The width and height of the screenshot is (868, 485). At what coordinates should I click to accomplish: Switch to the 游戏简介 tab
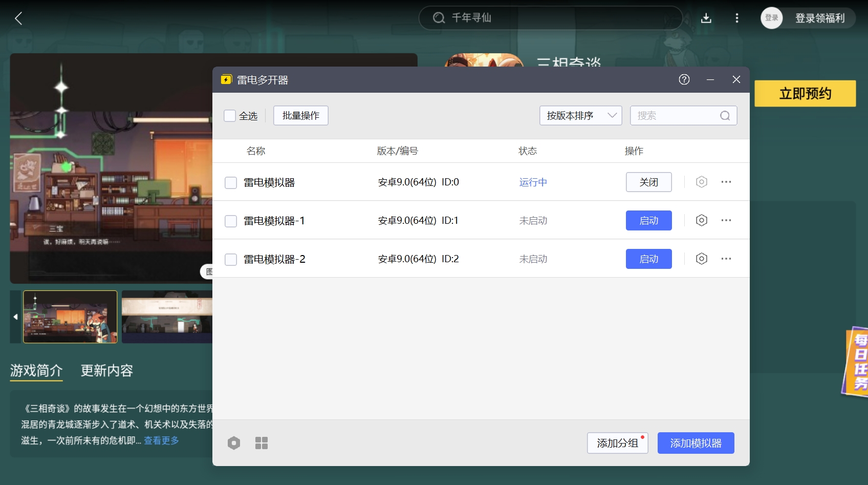pos(36,370)
